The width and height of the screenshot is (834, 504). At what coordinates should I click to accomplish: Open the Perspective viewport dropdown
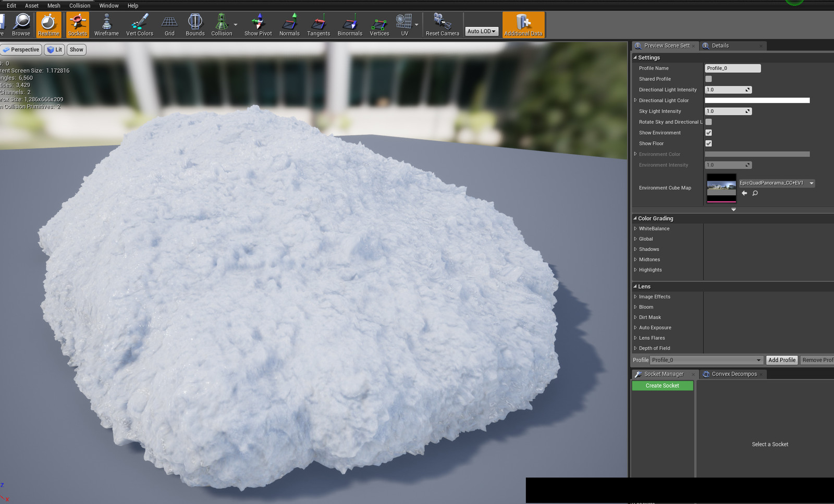click(21, 50)
